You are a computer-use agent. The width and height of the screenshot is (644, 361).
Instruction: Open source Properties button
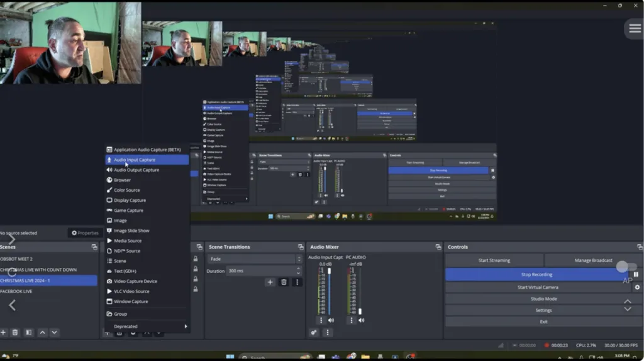[85, 233]
